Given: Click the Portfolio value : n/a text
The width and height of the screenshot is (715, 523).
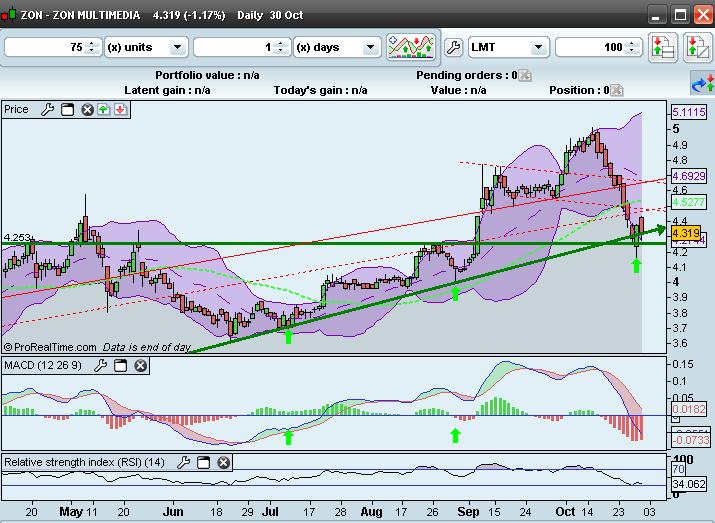Looking at the screenshot, I should click(207, 75).
